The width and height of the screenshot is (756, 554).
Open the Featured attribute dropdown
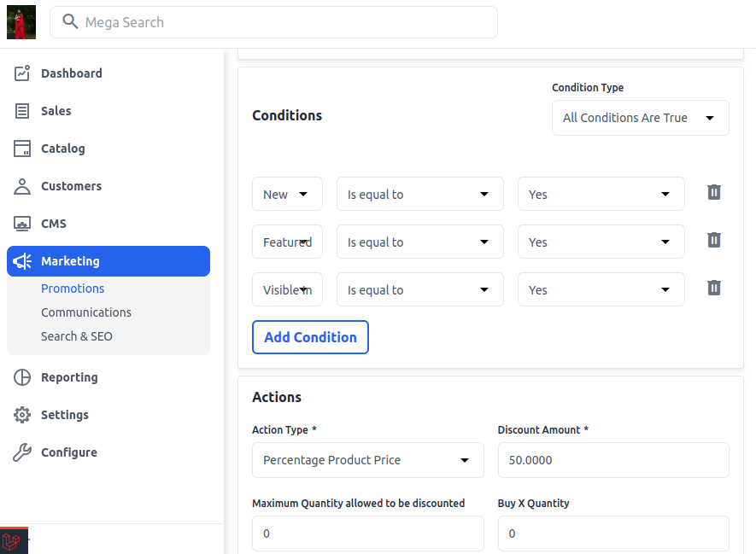(287, 242)
